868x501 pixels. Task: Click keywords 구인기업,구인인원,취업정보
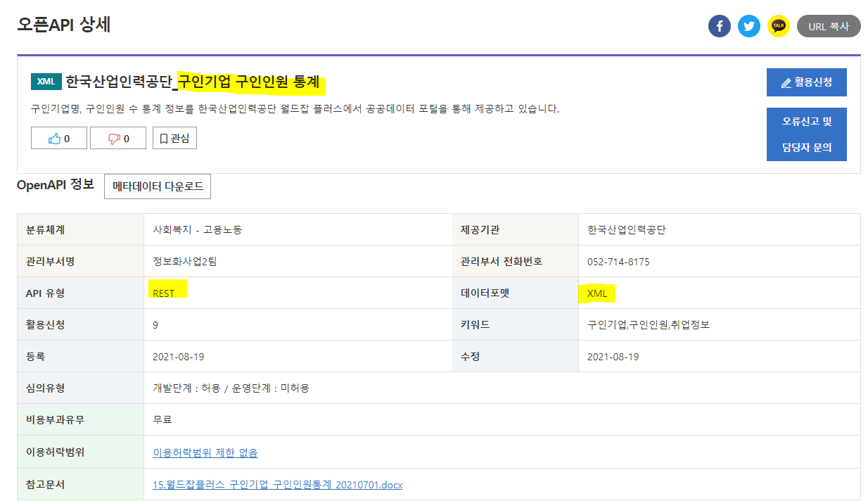(x=649, y=325)
